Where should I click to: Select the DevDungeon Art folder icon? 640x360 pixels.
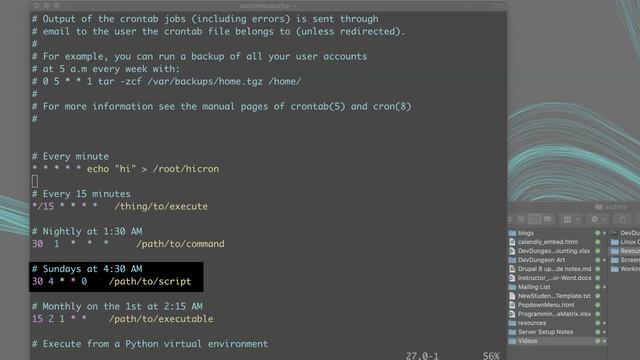512,260
